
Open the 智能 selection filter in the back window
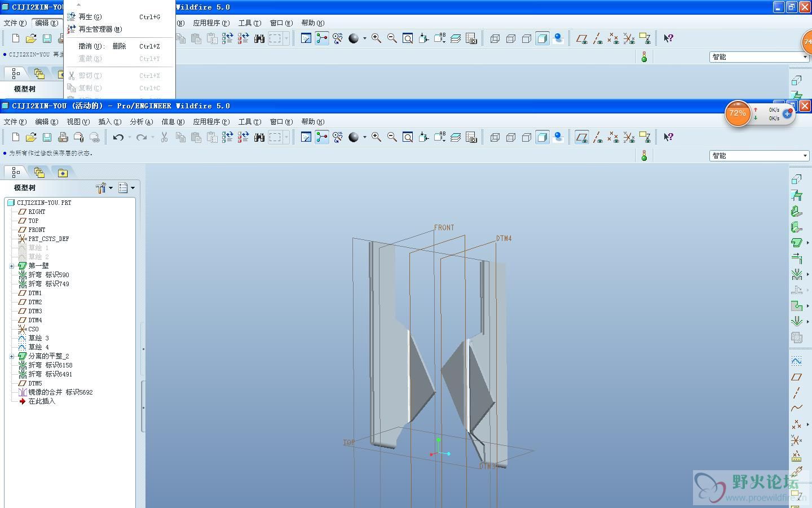pyautogui.click(x=759, y=57)
